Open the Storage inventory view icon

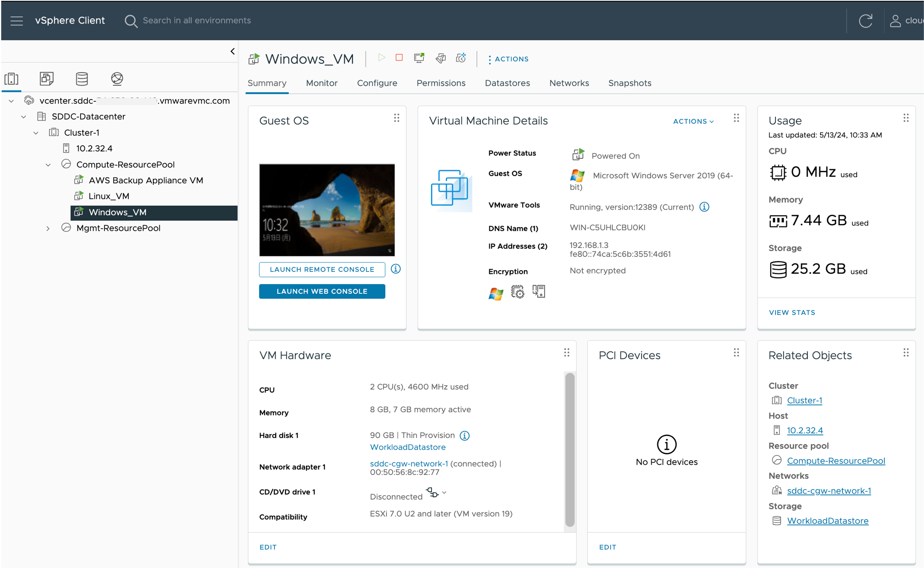pos(82,79)
